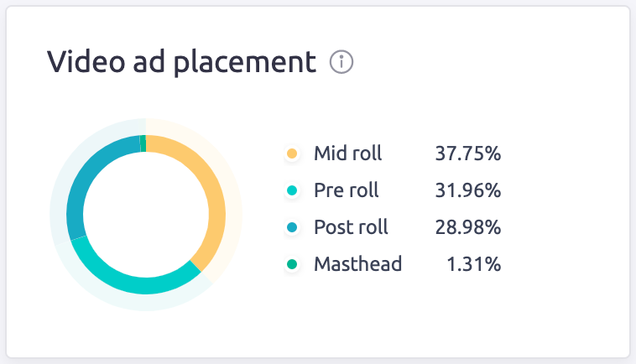
Task: Click the Video ad placement title
Action: [182, 62]
